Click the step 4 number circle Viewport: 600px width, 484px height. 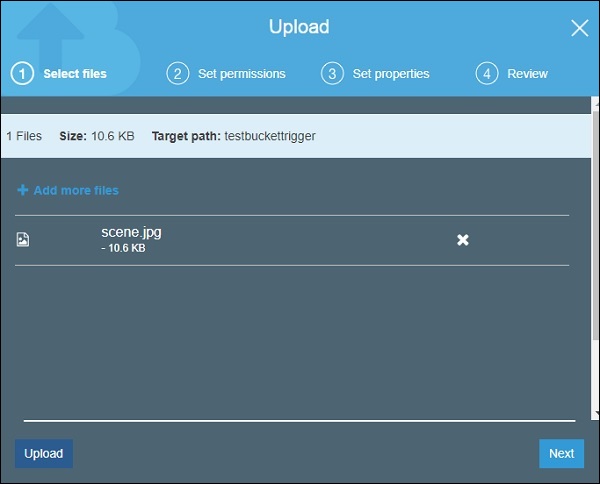(487, 73)
